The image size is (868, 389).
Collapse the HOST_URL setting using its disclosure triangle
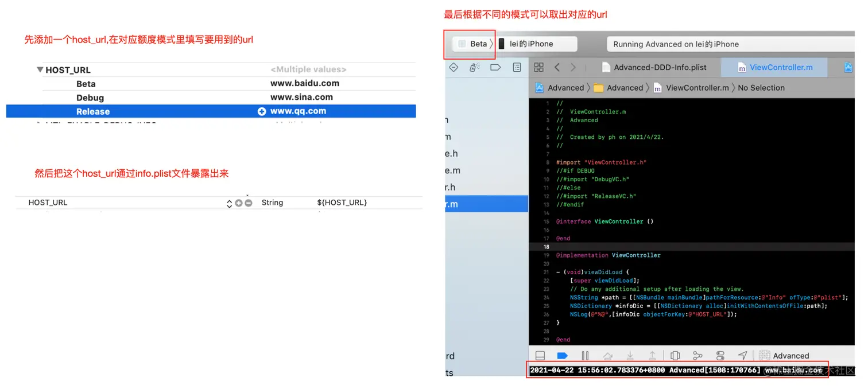pos(40,69)
